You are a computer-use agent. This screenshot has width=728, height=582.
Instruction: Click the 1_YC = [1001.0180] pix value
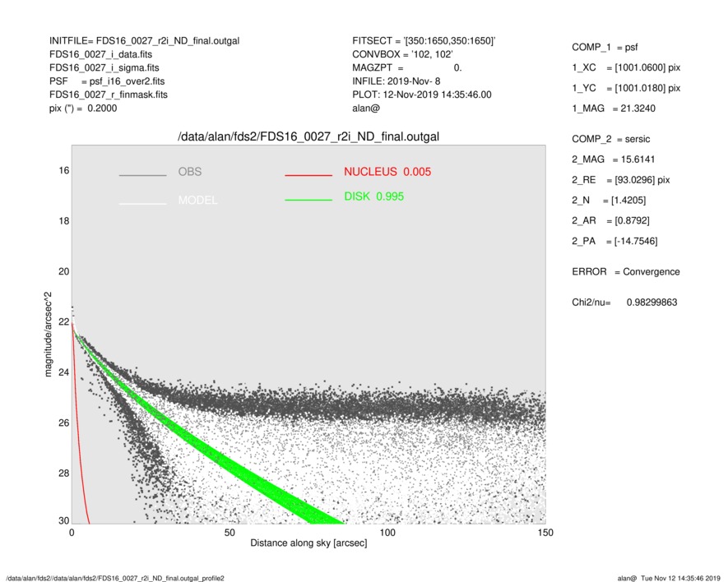626,88
